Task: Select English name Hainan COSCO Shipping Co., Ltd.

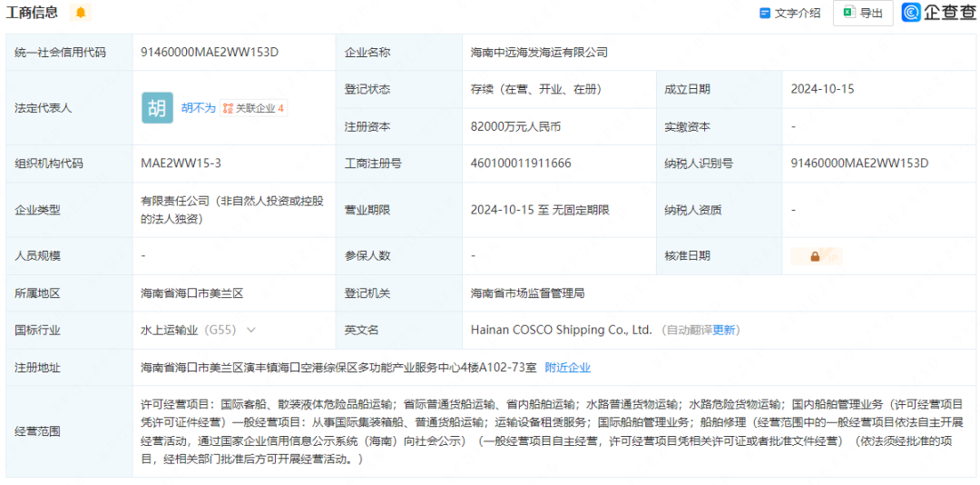Action: pos(562,330)
